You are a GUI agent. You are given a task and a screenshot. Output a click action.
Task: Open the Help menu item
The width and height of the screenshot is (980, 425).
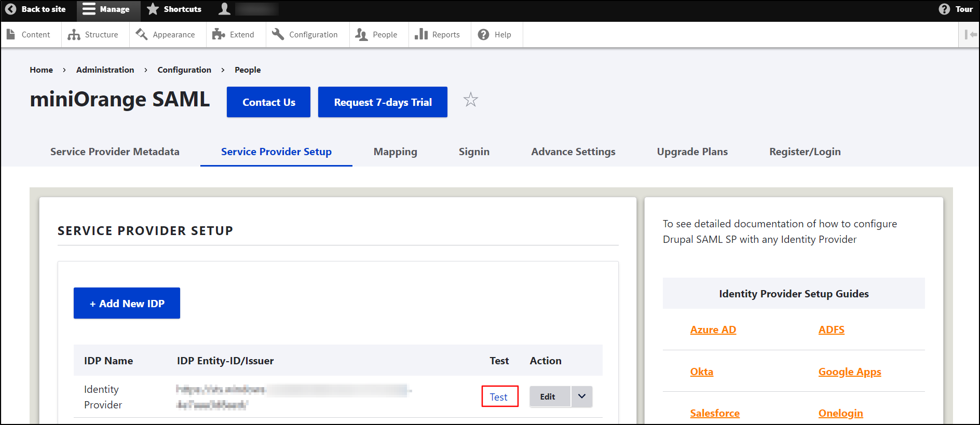(495, 35)
